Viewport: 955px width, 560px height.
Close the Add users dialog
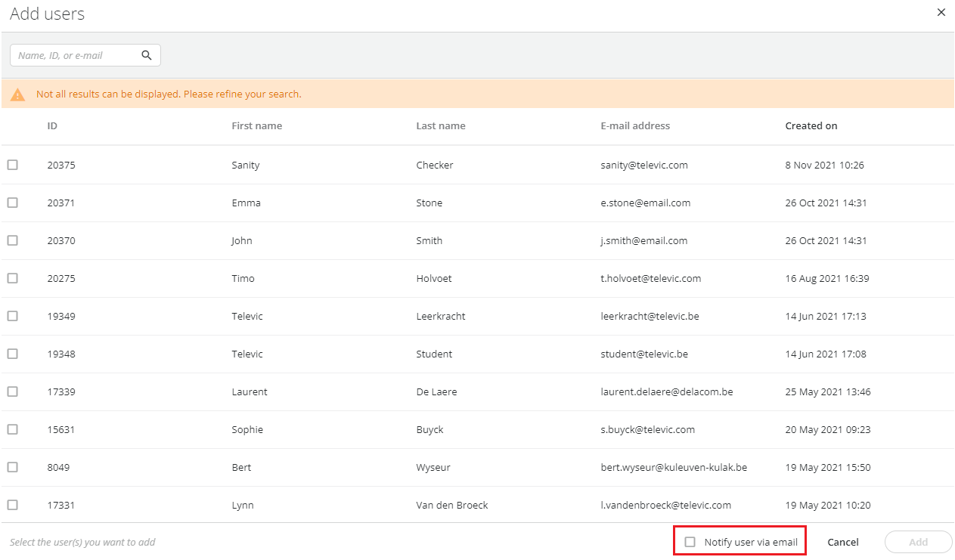pos(941,12)
